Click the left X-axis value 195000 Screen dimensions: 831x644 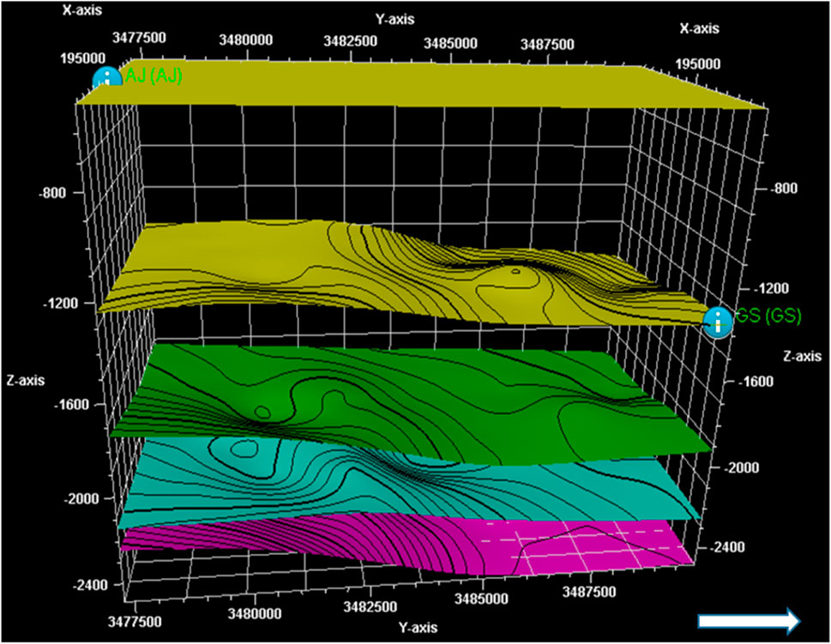(x=82, y=57)
